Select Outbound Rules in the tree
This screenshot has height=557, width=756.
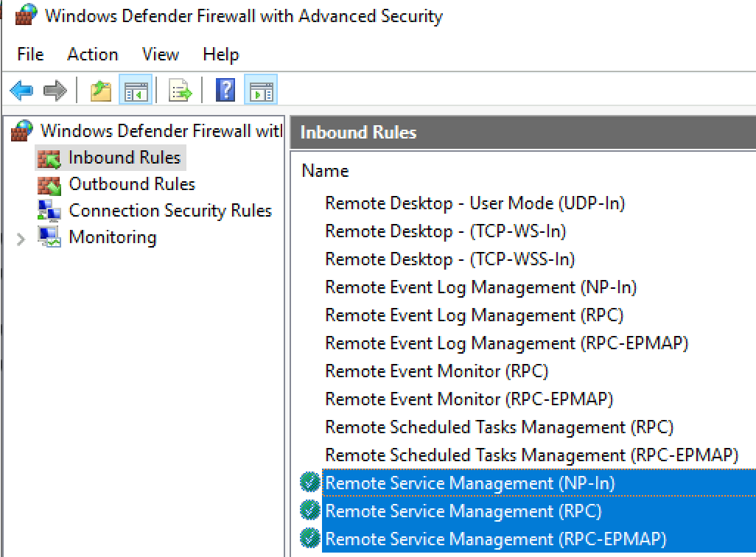coord(132,184)
